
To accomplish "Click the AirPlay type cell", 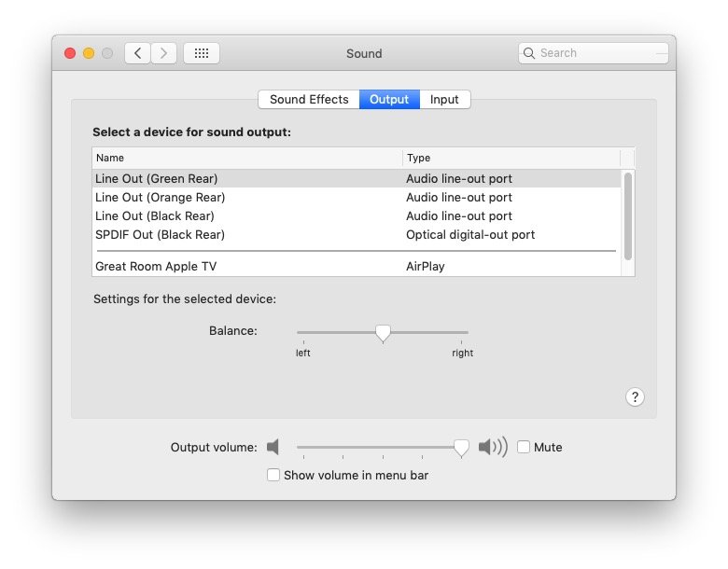I will coord(426,267).
